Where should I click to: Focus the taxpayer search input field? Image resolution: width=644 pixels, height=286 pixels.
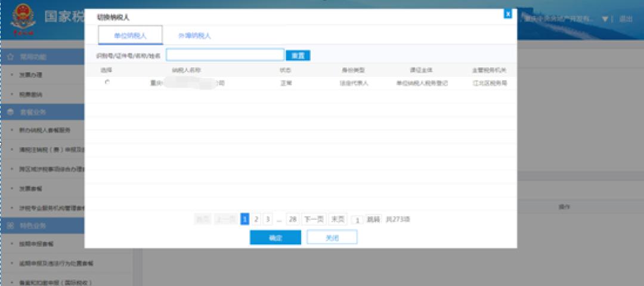tap(225, 55)
